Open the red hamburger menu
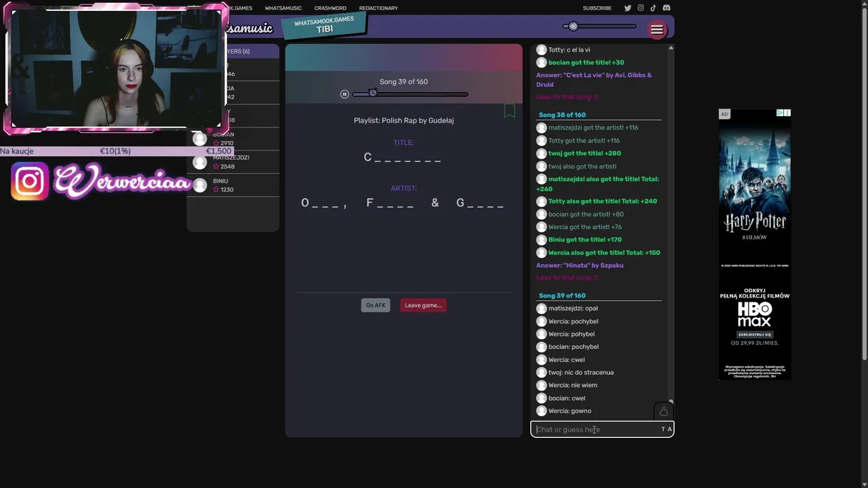 coord(656,29)
